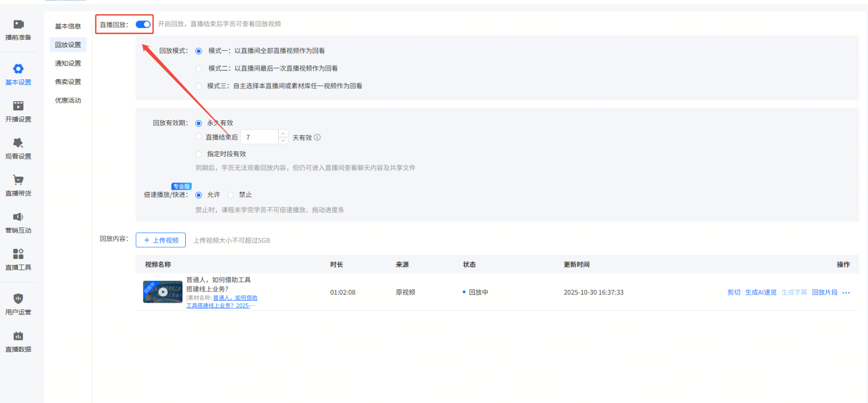868x403 pixels.
Task: Click 回放片段 link
Action: tap(825, 293)
